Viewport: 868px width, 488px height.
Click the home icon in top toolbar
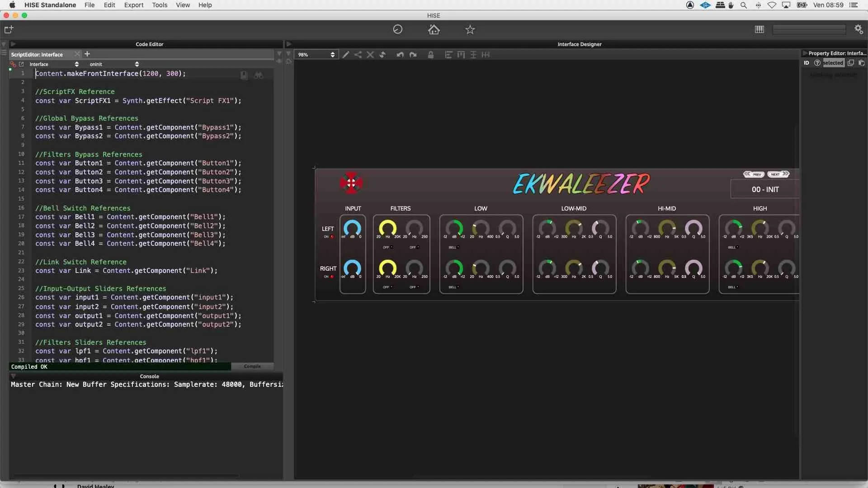[x=434, y=30]
